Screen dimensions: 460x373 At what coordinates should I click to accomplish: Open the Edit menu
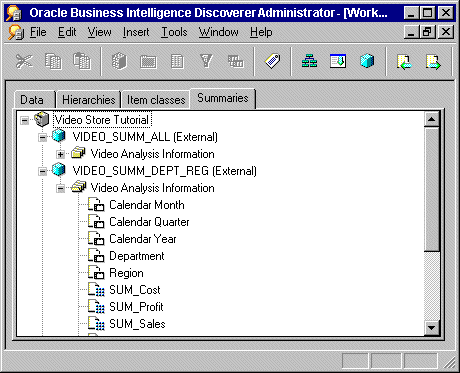point(67,32)
